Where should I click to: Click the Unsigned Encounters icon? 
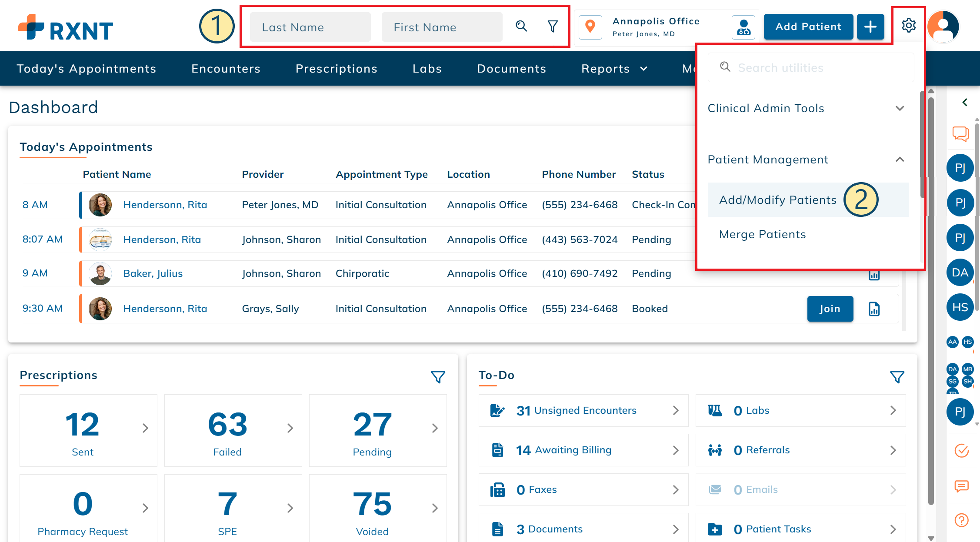497,410
